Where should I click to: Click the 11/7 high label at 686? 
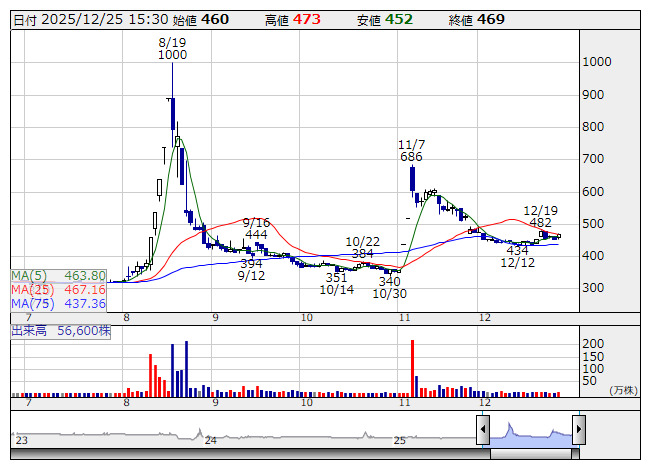411,151
